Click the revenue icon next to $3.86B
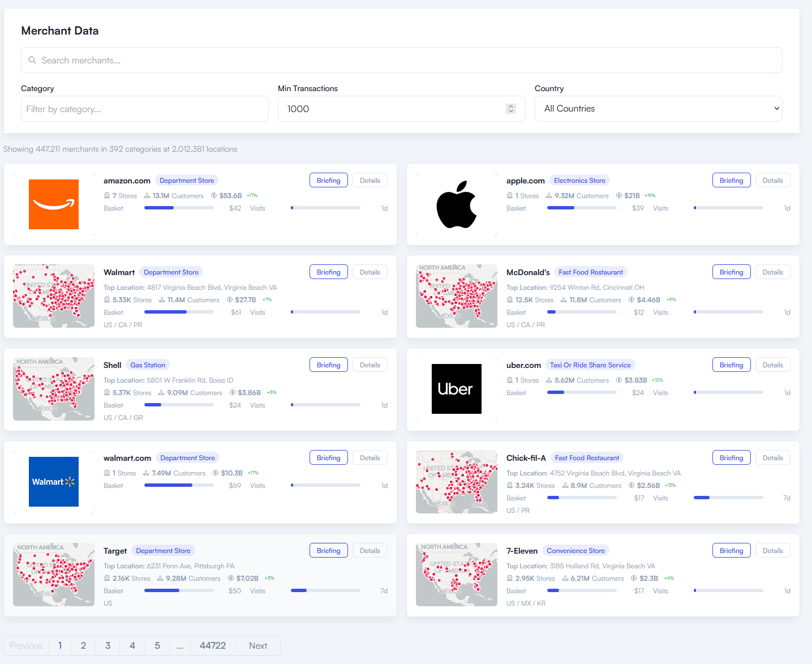 (x=233, y=392)
